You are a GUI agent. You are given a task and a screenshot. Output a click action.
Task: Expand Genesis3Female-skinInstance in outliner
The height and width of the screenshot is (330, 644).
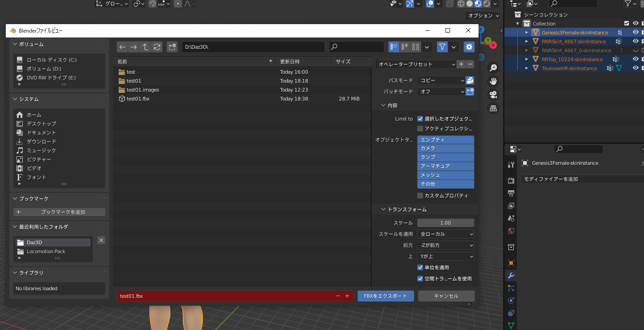click(527, 33)
